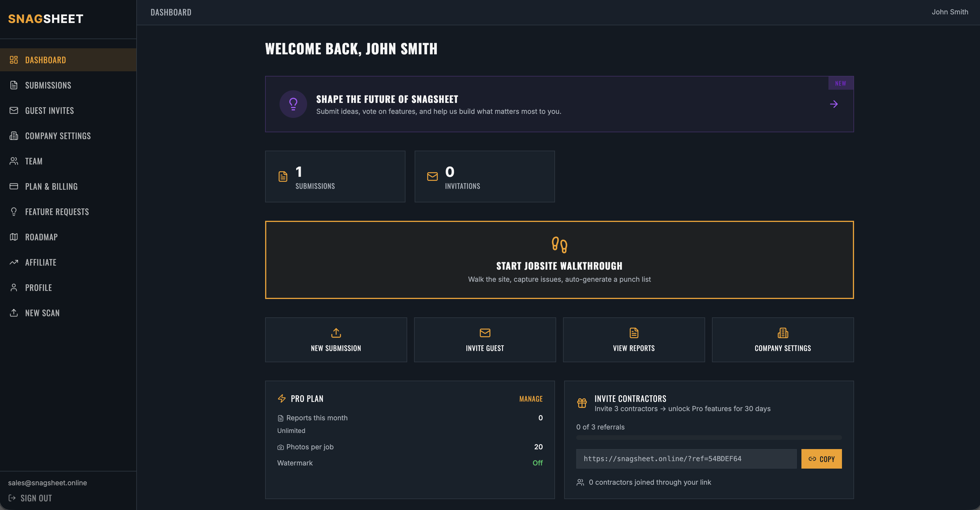Image resolution: width=980 pixels, height=510 pixels.
Task: Click the building icon in Company Settings tile
Action: [x=782, y=333]
